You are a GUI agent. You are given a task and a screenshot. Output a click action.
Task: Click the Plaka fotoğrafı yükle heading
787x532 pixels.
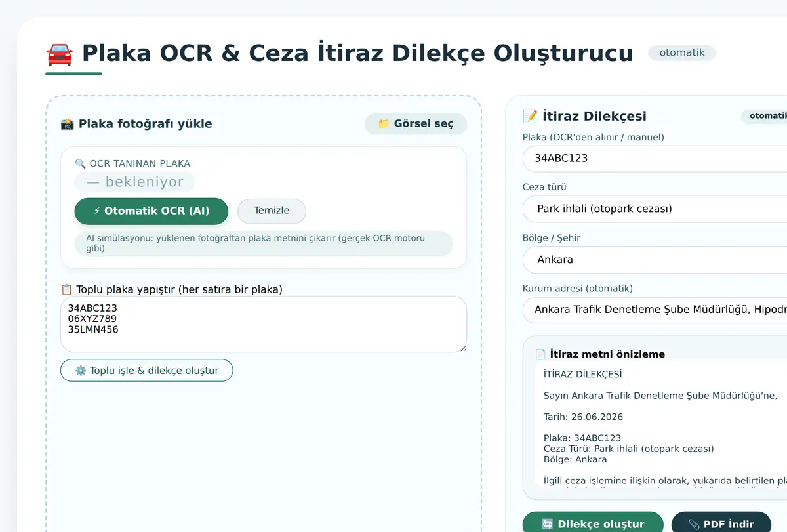[x=145, y=124]
